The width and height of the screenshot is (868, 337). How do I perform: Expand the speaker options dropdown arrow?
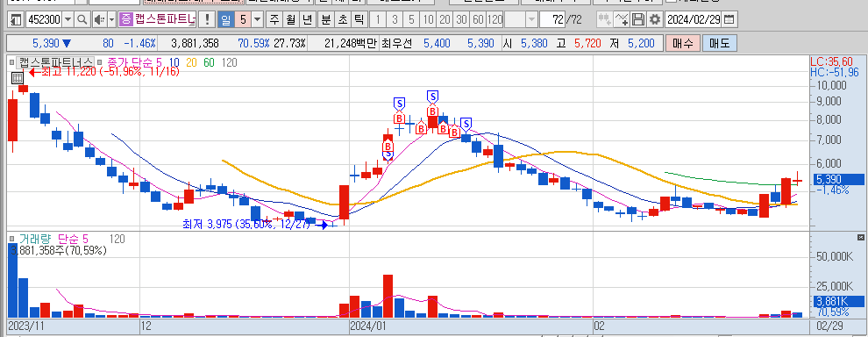(x=111, y=20)
